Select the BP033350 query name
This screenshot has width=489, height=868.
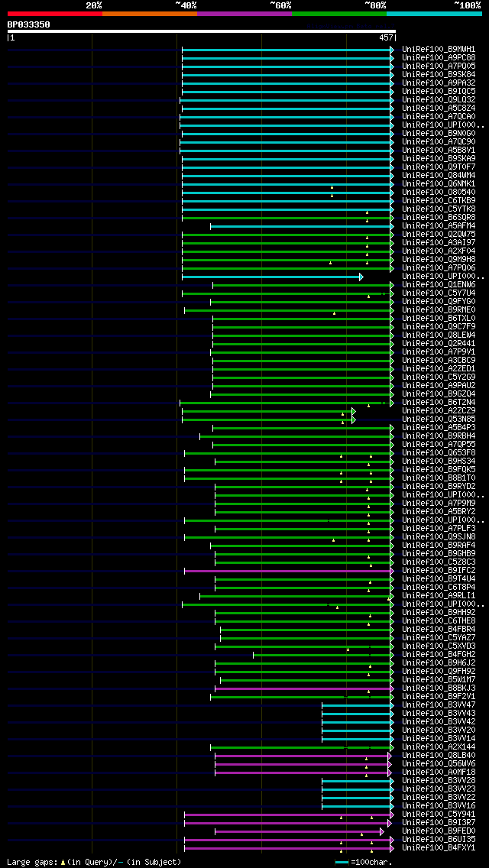(29, 24)
